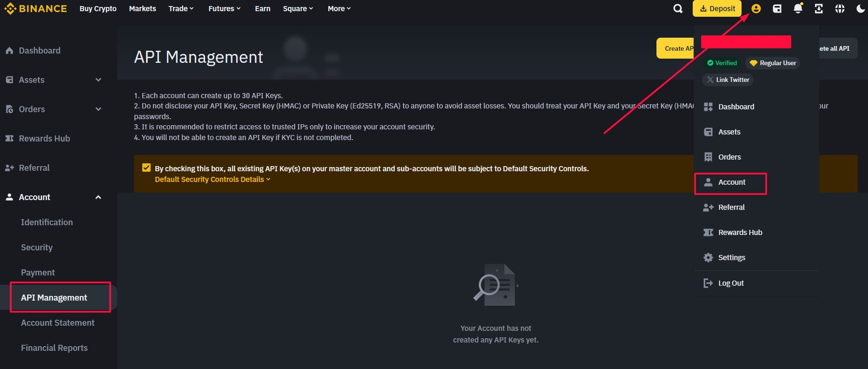Click the Log Out exit icon

point(708,283)
